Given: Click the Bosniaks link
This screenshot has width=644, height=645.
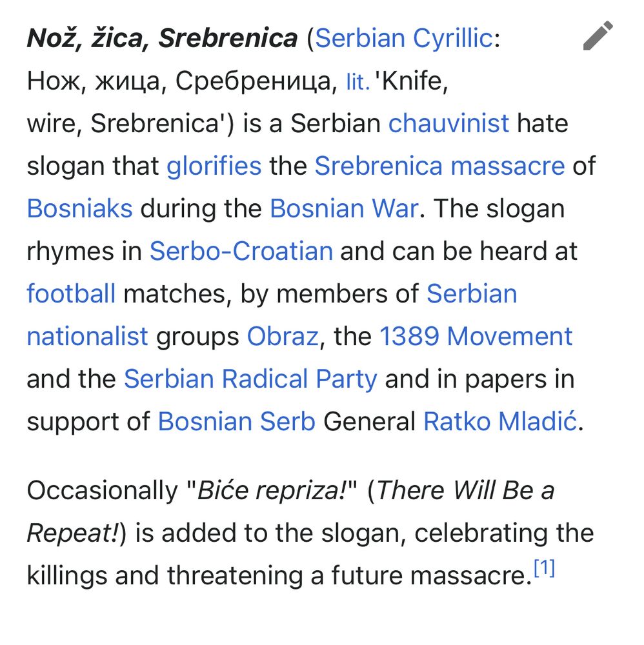Looking at the screenshot, I should [79, 208].
